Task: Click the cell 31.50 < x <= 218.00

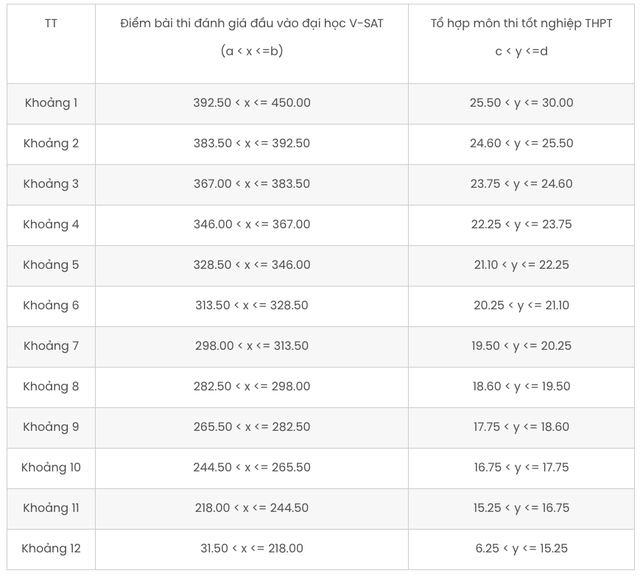Action: click(252, 549)
